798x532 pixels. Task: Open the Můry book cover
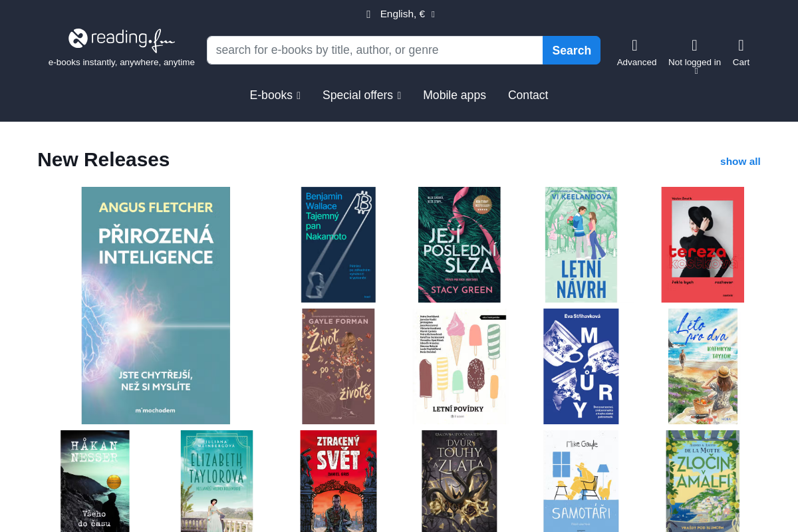[581, 366]
